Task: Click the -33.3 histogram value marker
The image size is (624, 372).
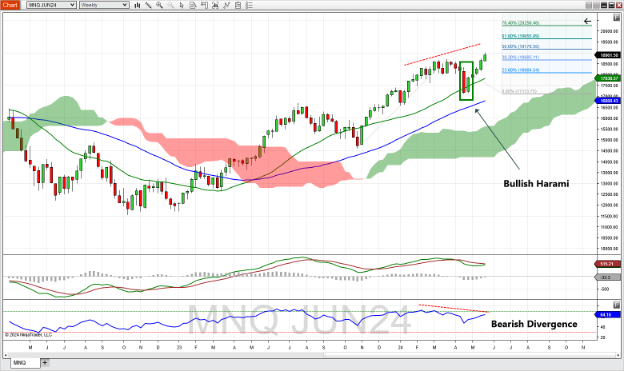Action: (x=608, y=277)
